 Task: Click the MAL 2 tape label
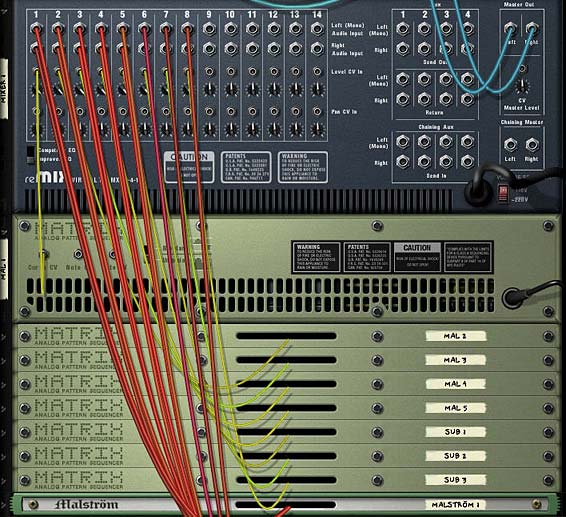pyautogui.click(x=456, y=336)
